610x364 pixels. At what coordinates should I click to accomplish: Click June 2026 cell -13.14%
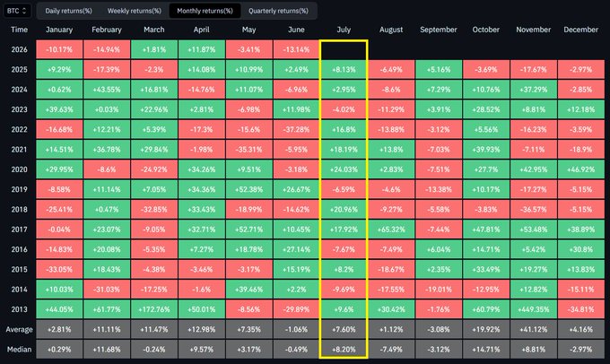click(x=296, y=49)
